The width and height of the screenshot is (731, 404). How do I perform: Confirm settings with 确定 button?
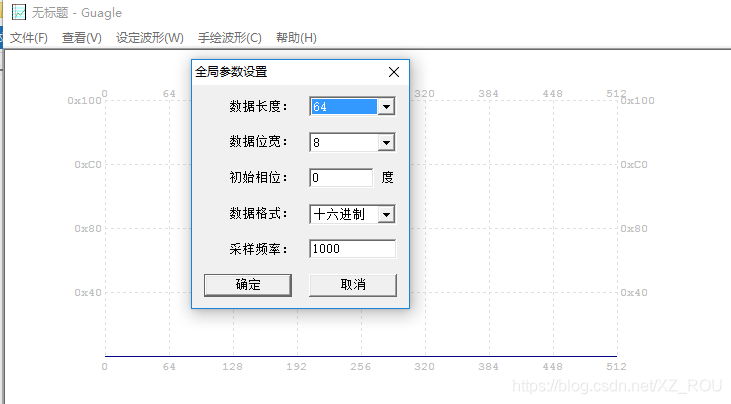[x=248, y=285]
